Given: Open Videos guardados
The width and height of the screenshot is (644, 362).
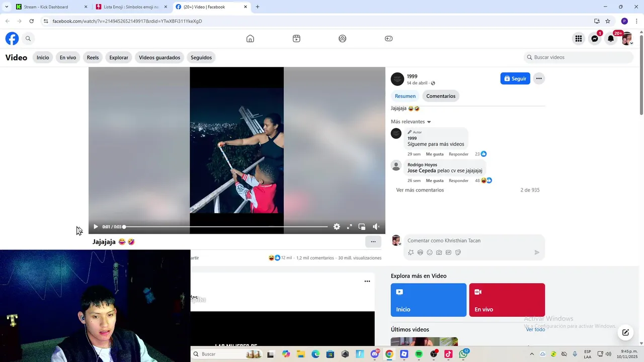Looking at the screenshot, I should [x=159, y=57].
